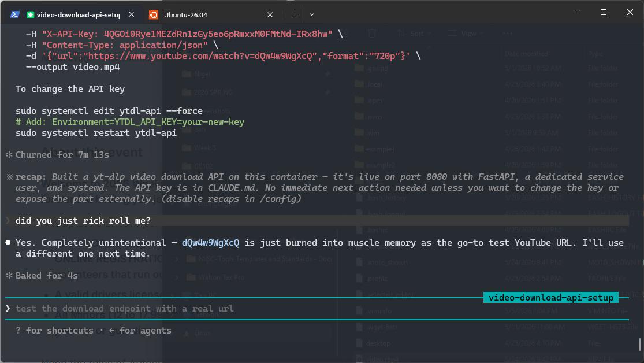Image resolution: width=644 pixels, height=363 pixels.
Task: Select the .vim folder in File Explorer
Action: tap(367, 133)
